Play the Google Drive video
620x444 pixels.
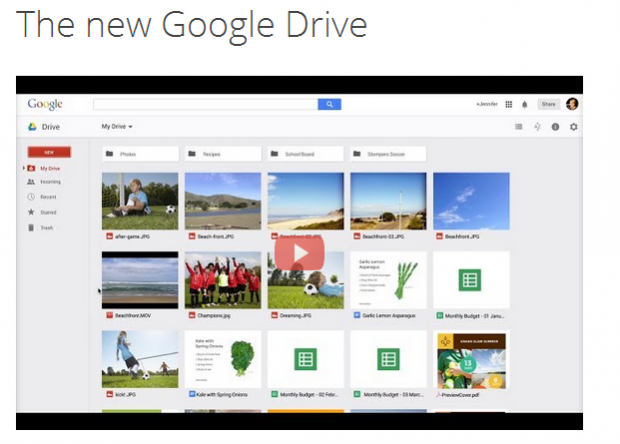pyautogui.click(x=300, y=253)
